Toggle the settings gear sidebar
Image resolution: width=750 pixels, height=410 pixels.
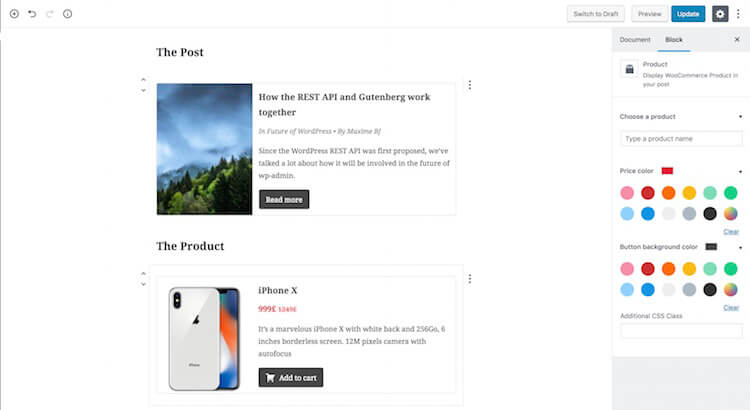tap(720, 14)
